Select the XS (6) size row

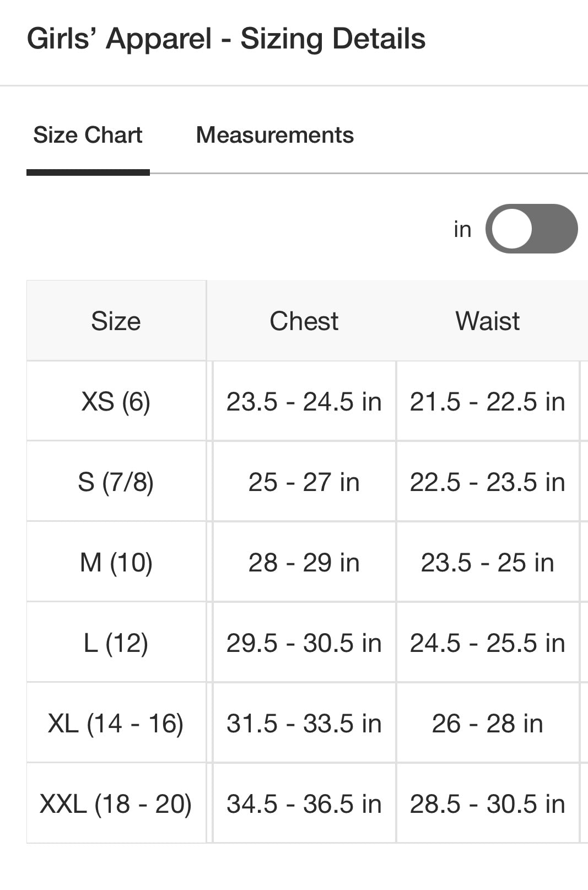point(116,401)
